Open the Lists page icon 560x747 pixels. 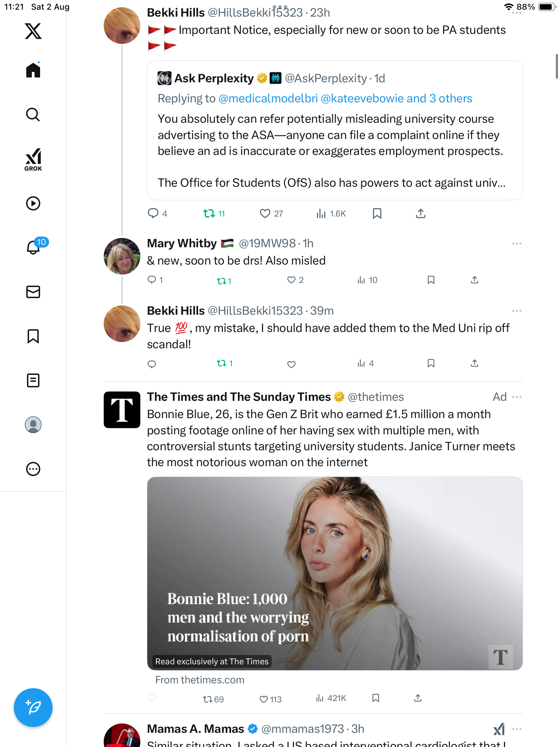(x=33, y=380)
